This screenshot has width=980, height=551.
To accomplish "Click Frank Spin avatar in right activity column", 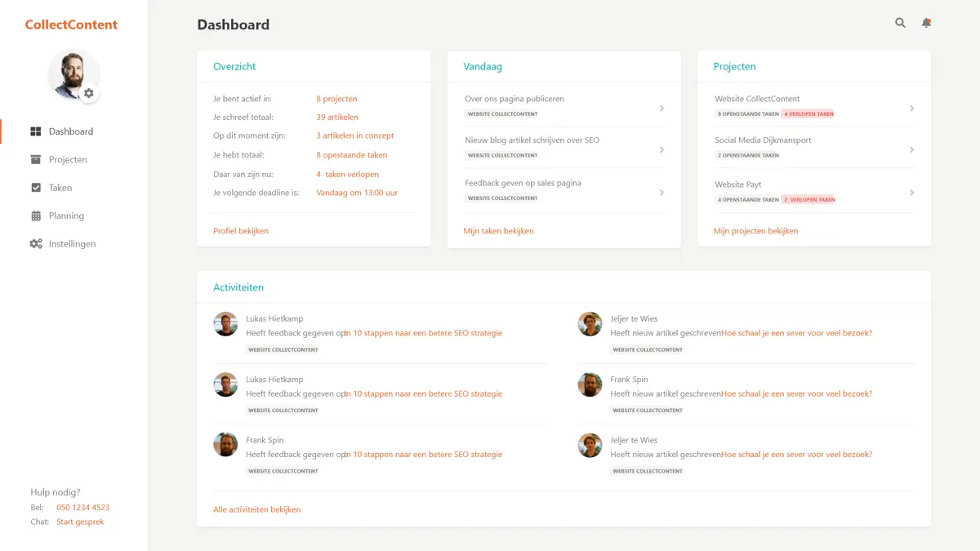I will (590, 384).
